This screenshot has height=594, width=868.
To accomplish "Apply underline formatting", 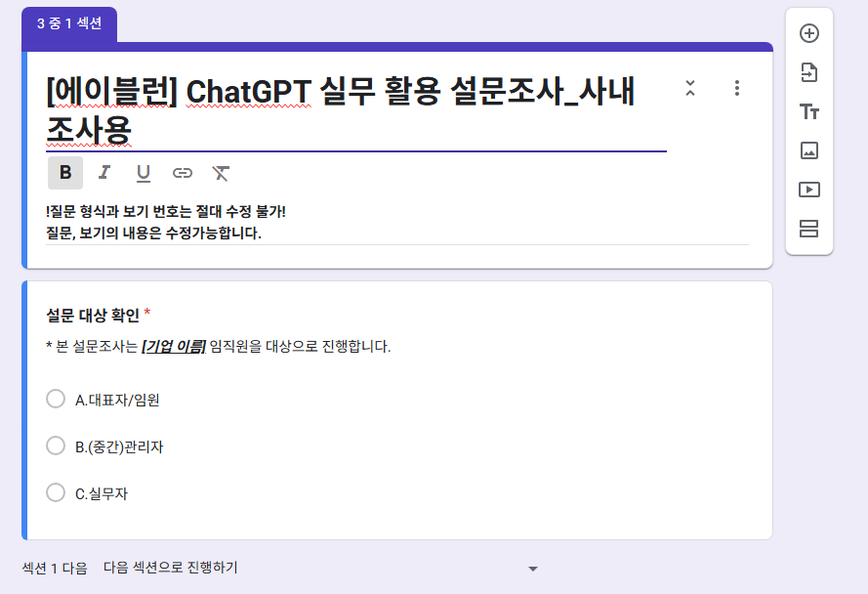I will click(144, 173).
